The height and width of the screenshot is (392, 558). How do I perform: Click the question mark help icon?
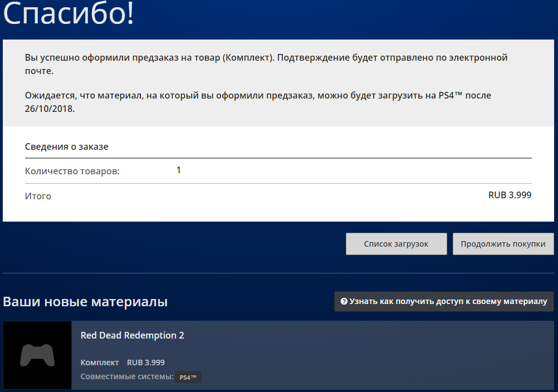(344, 301)
